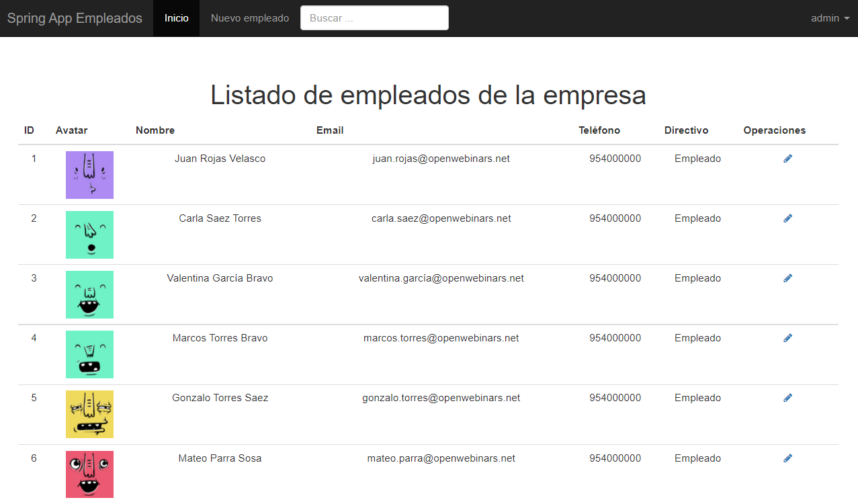Click the Spring App Empleados brand link
This screenshot has width=858, height=504.
pos(74,18)
